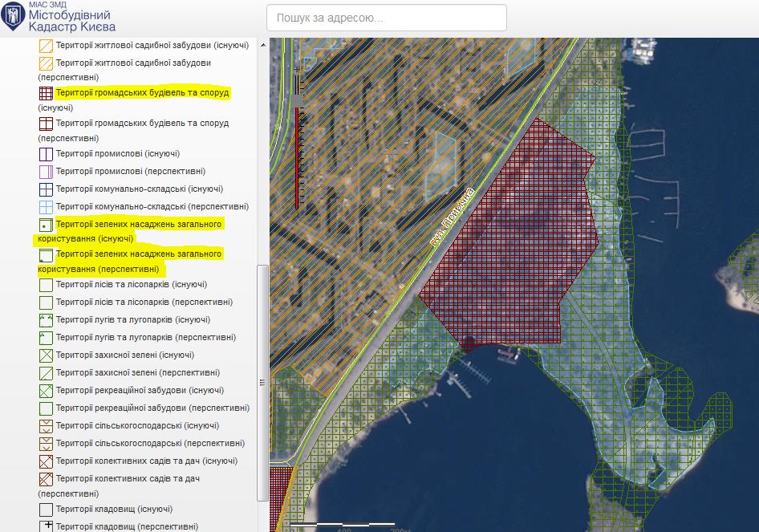Screen dimensions: 759x532
Task: Click the existing garden housing orange swatch
Action: tap(46, 46)
